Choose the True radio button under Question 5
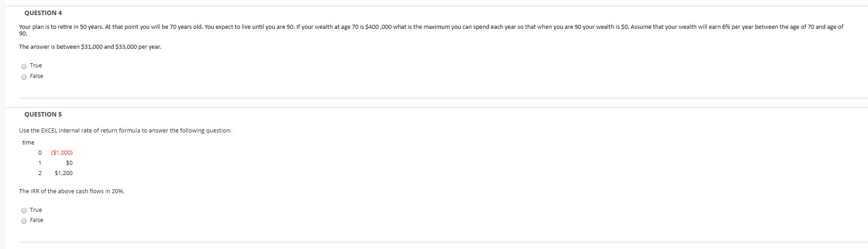This screenshot has height=249, width=868. click(x=24, y=210)
